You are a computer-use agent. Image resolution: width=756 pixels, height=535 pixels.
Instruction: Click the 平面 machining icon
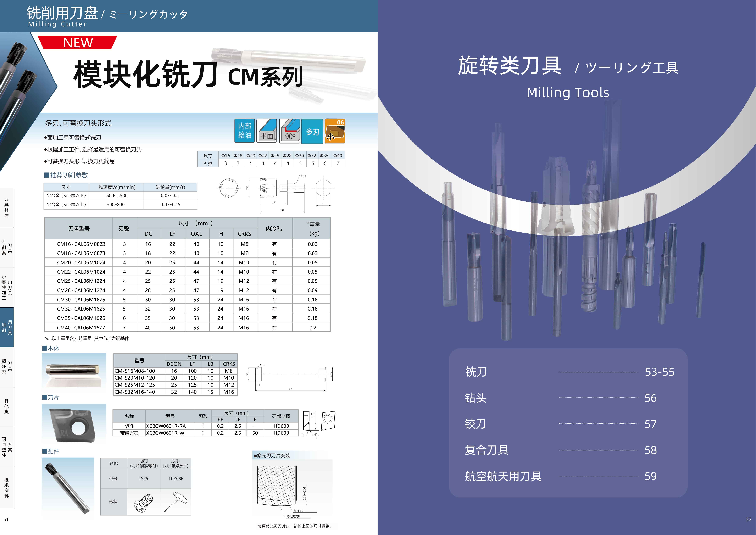[x=267, y=131]
